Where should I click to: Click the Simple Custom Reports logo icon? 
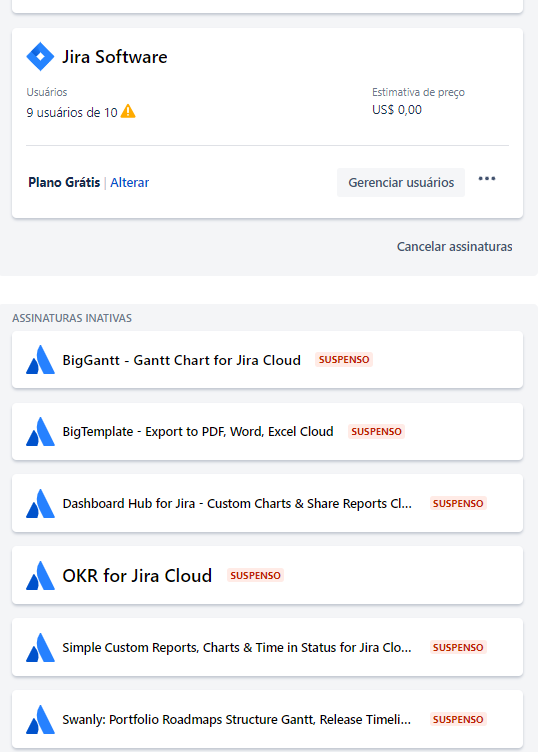[40, 647]
